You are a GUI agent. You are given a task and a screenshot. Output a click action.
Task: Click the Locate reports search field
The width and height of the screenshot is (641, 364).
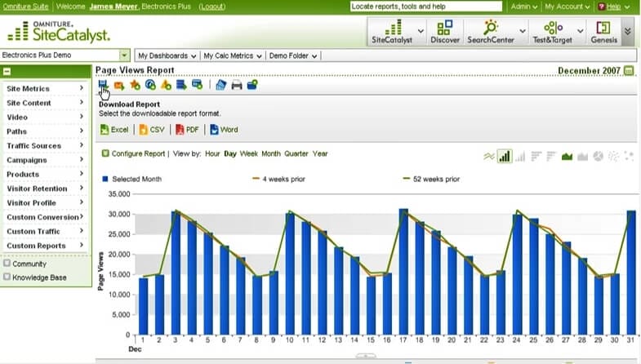(x=425, y=7)
